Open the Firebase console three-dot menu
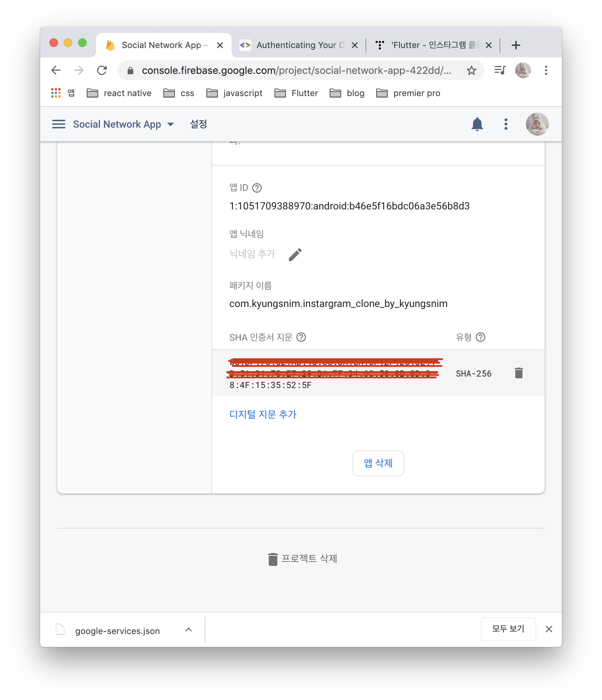 pos(506,124)
